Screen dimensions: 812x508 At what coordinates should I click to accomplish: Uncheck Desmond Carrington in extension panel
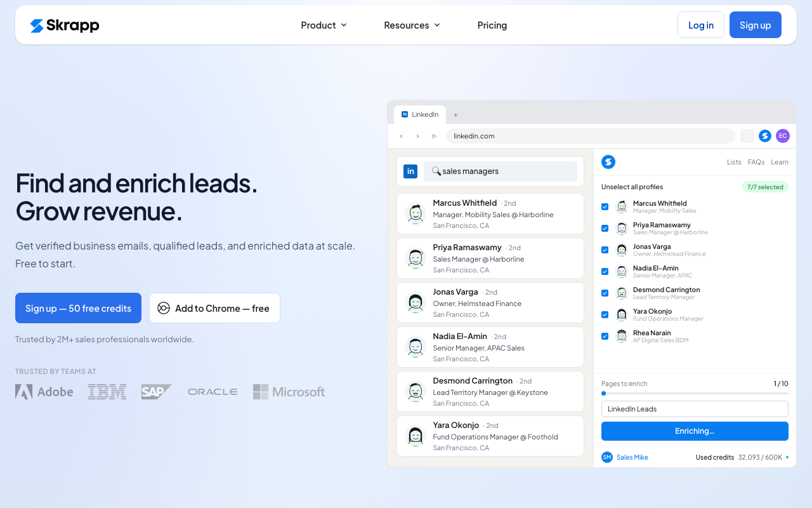tap(605, 293)
